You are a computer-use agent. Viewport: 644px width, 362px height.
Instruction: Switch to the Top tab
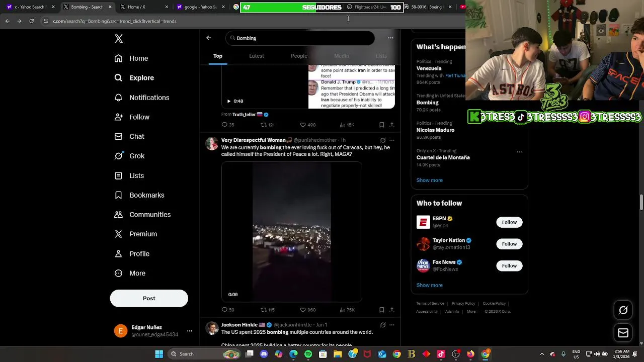(218, 56)
